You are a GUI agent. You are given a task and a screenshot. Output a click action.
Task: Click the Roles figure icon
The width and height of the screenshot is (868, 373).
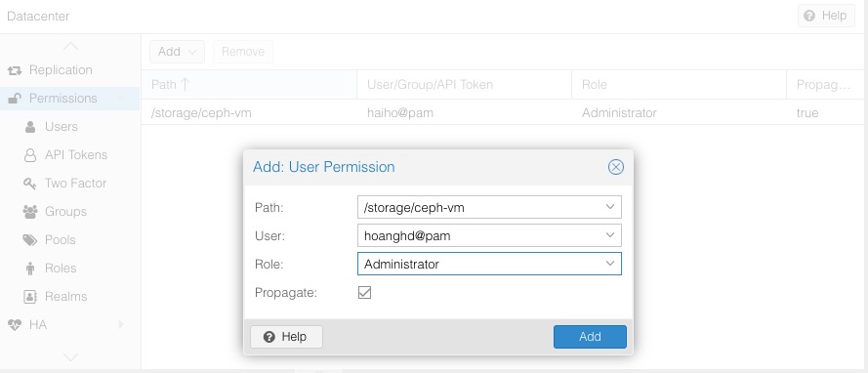pyautogui.click(x=30, y=269)
